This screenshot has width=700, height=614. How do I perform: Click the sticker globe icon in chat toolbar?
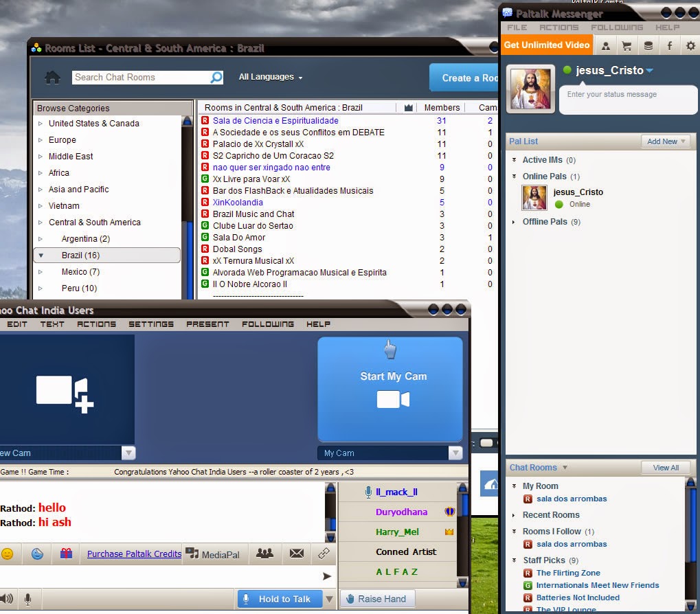click(37, 554)
